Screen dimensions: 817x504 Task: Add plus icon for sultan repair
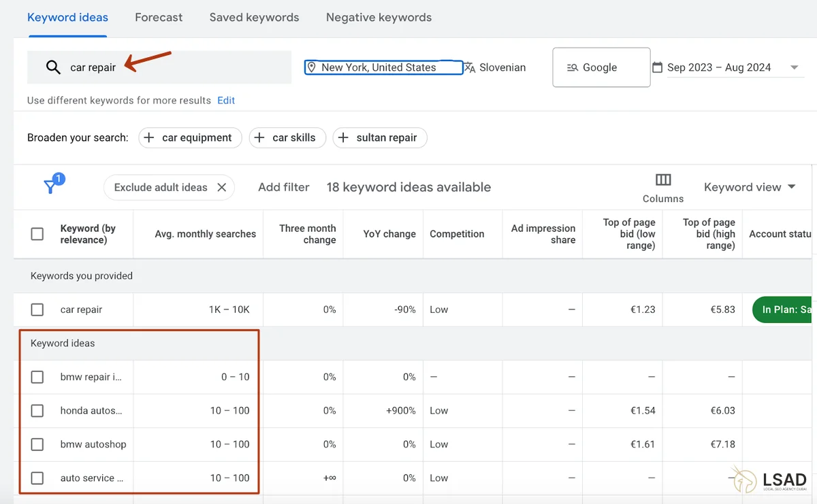(343, 137)
